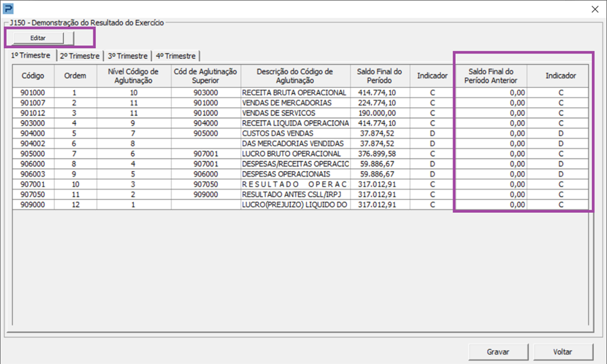Click code 909000 in the last row
607x364 pixels.
pos(33,205)
